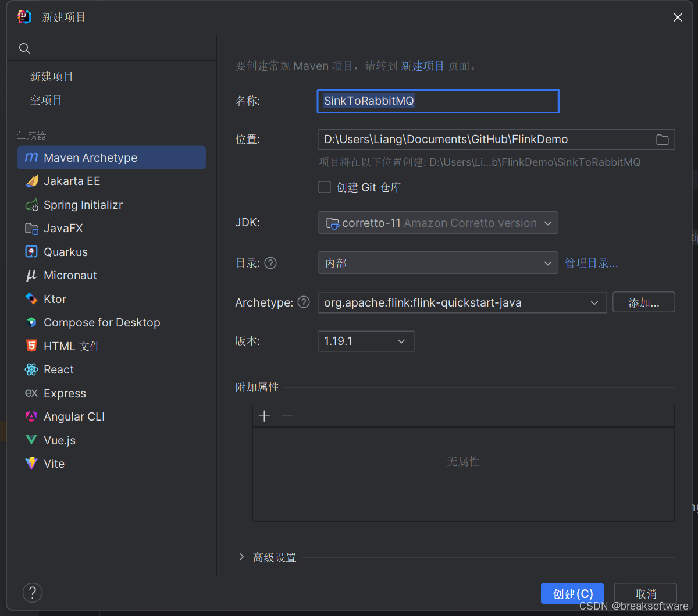
Task: Enable the 创建 Git 仓库 checkbox
Action: [x=325, y=187]
